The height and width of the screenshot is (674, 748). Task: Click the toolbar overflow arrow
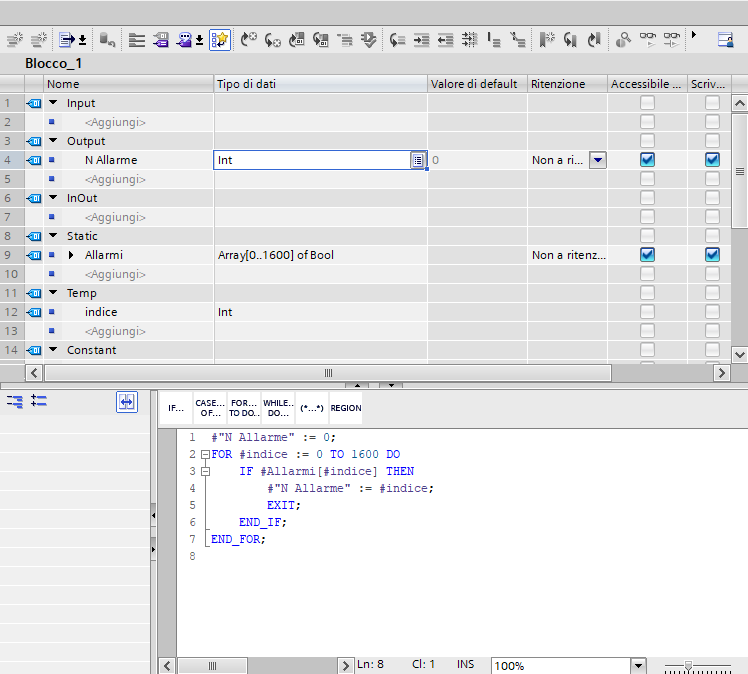694,36
